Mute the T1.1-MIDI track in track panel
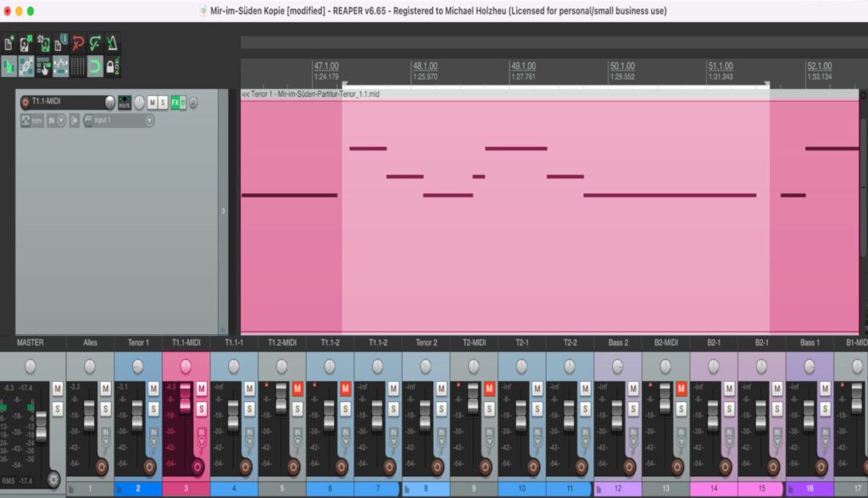Image resolution: width=868 pixels, height=498 pixels. pos(153,103)
